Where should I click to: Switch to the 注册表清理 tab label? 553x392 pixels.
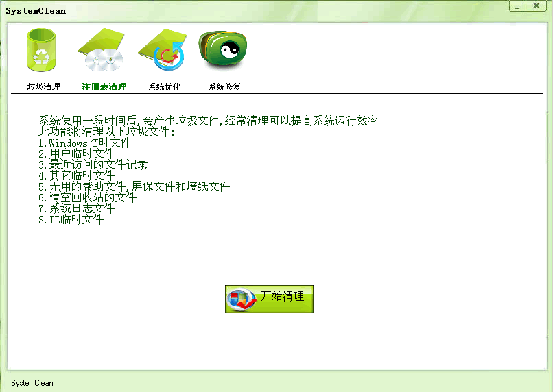point(104,86)
